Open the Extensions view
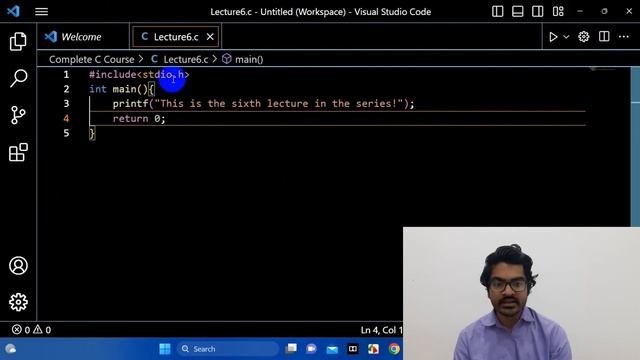The image size is (640, 360). coord(18,152)
